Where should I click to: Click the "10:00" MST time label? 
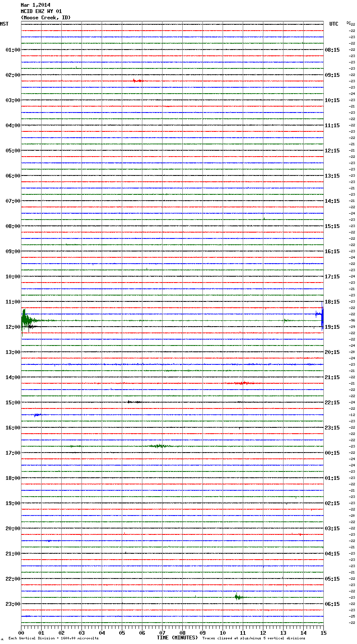pyautogui.click(x=13, y=277)
